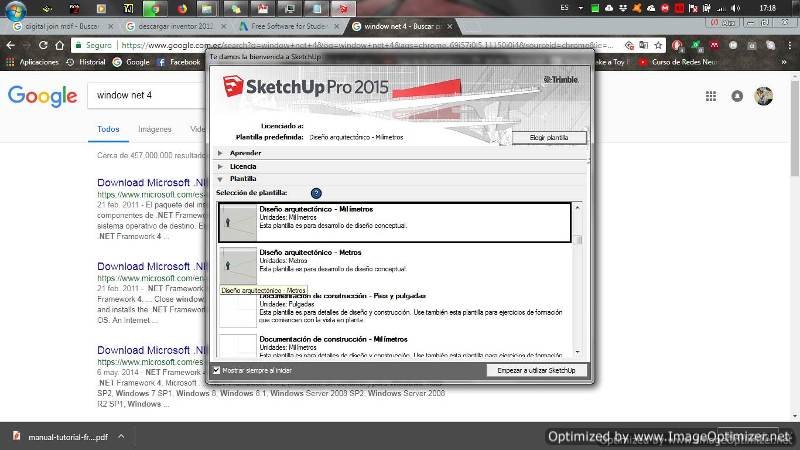
Task: Select the Imágenes search tab
Action: click(x=155, y=130)
